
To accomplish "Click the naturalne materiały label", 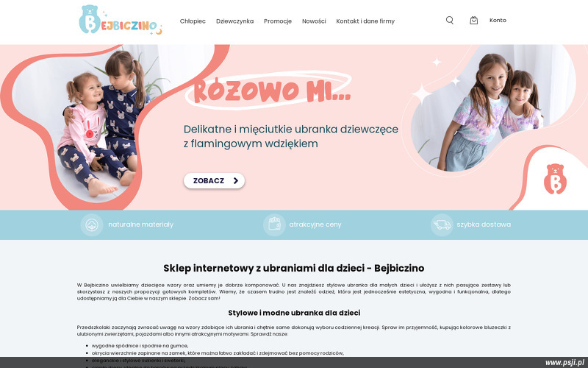I will click(x=141, y=224).
